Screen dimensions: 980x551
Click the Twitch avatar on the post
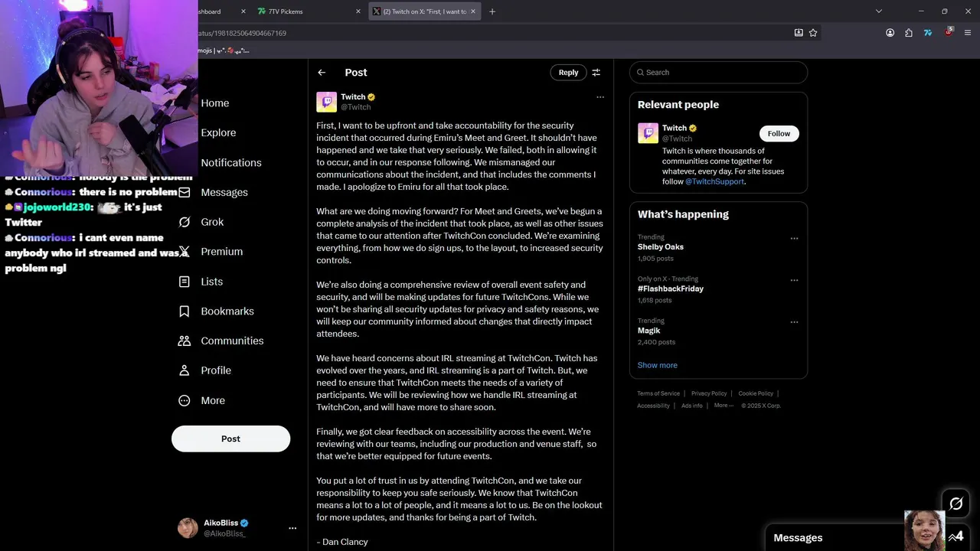[326, 102]
